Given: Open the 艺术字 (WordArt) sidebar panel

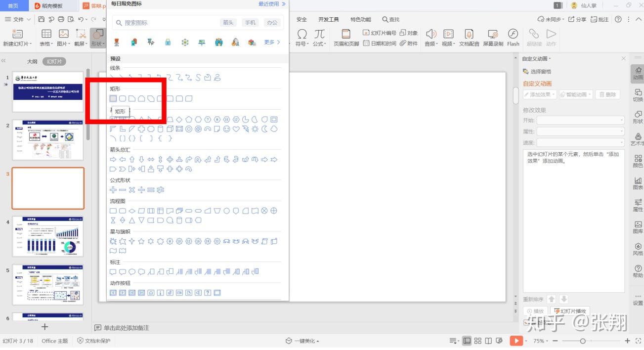Looking at the screenshot, I should [x=638, y=138].
